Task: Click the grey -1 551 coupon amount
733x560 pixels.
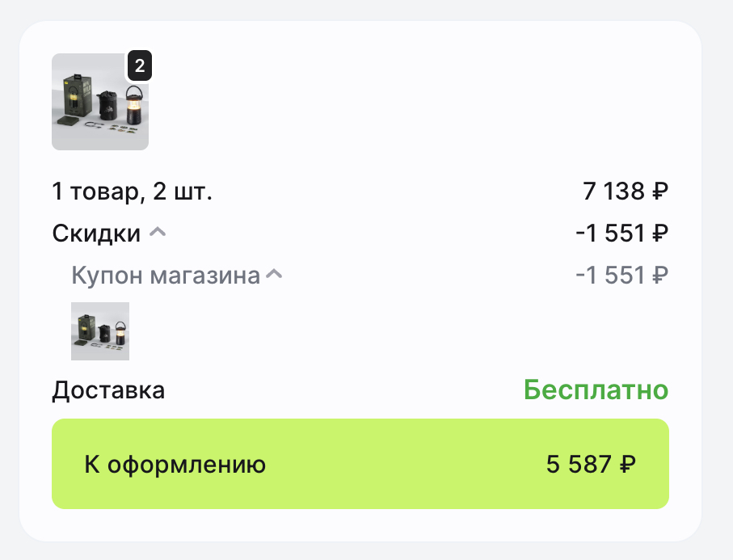Action: (x=610, y=276)
